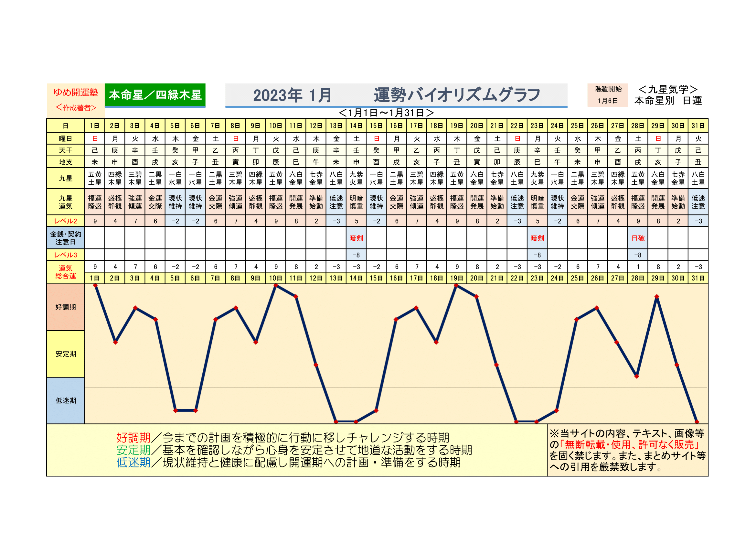Click the 金銭・契約注意日 row header
Viewport: 756px width, 535px height.
click(x=66, y=238)
